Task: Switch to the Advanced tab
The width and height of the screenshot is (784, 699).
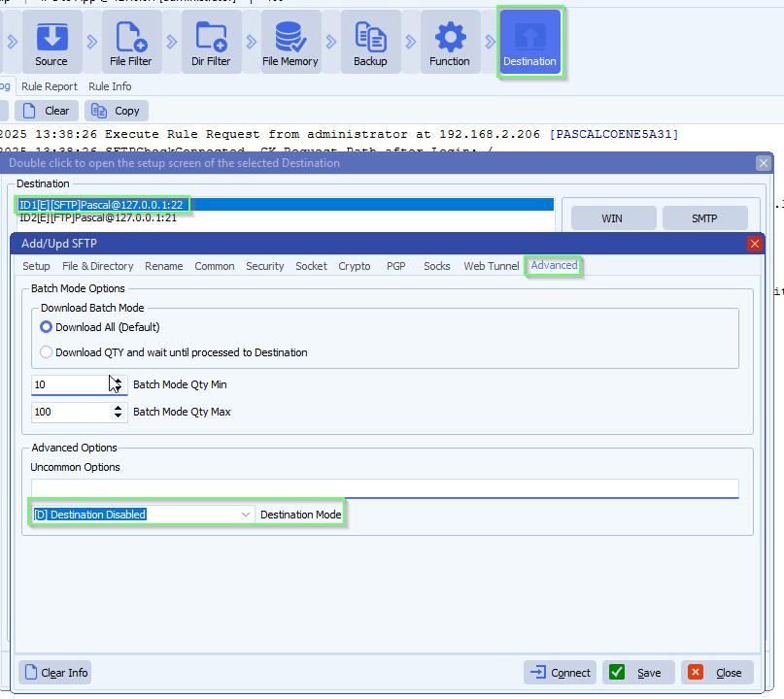Action: click(554, 265)
